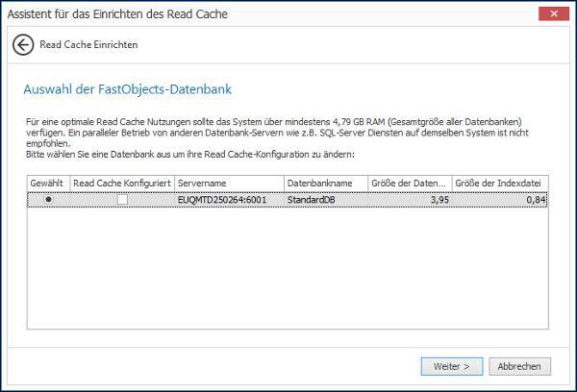Screen dimensions: 577x392
Task: Select the StandardDB database name cell
Action: coord(326,200)
